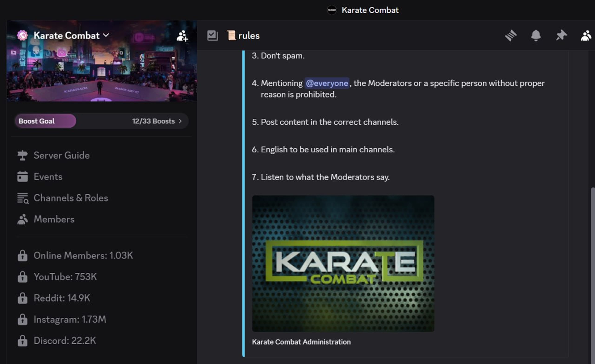
Task: Select the Instagram: 1.73M locked channel
Action: [101, 319]
